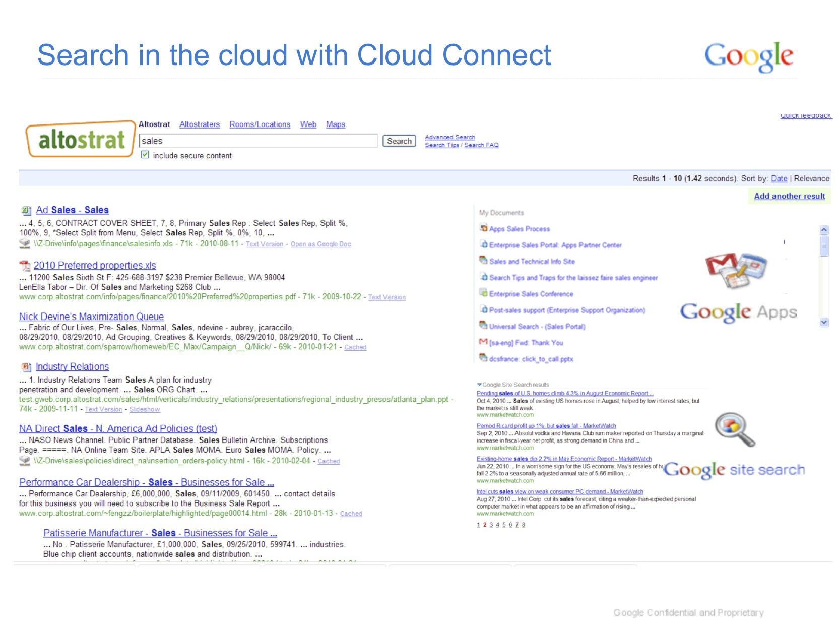The image size is (840, 630).
Task: Sort results by Date
Action: click(779, 178)
